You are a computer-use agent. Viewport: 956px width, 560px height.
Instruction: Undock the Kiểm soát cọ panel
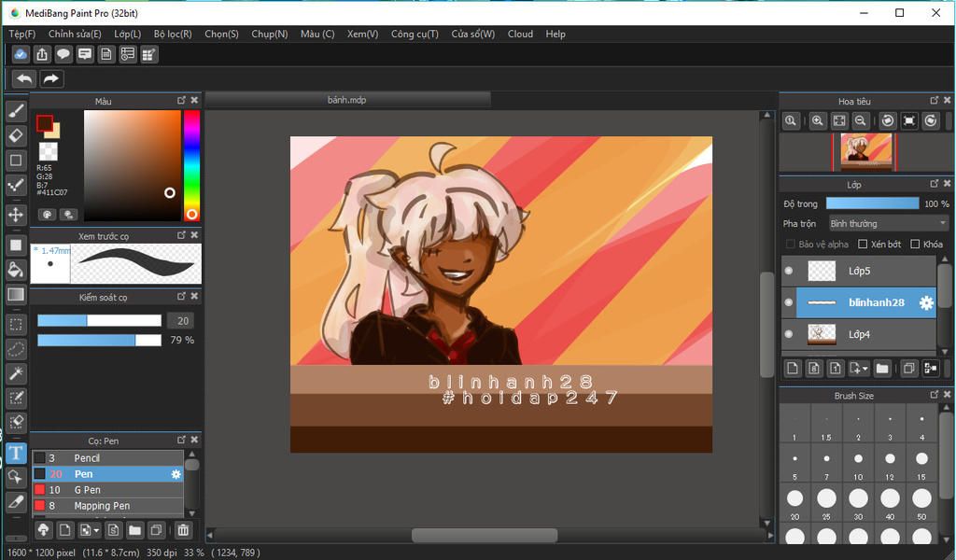pos(181,296)
